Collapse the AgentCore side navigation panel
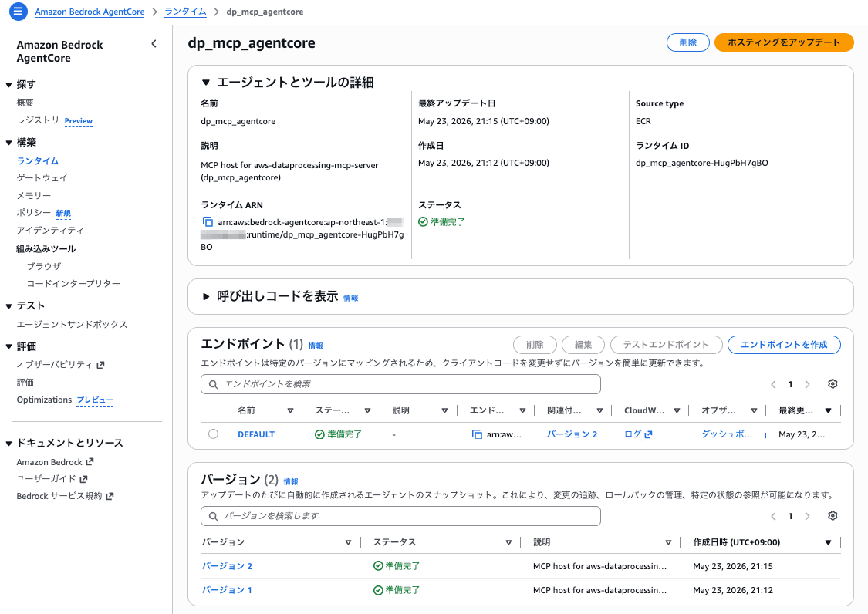This screenshot has height=614, width=868. [x=154, y=44]
